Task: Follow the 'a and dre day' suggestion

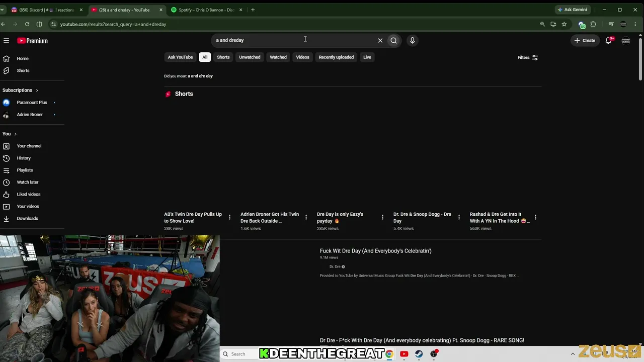Action: (200, 76)
